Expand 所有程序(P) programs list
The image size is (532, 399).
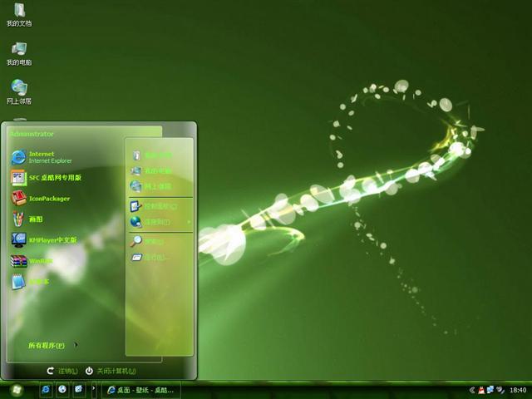[52, 345]
